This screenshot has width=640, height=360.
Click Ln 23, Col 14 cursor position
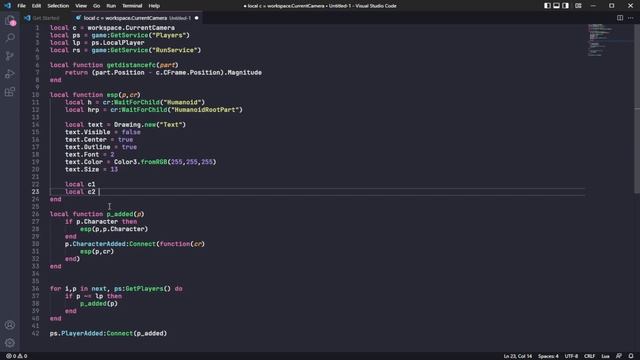coord(518,356)
